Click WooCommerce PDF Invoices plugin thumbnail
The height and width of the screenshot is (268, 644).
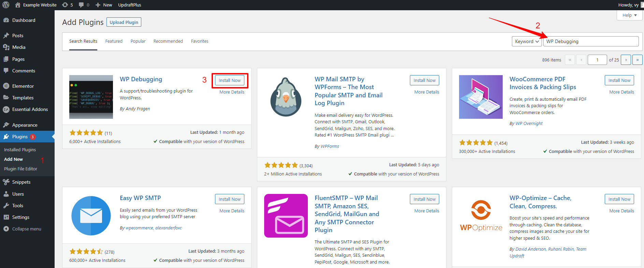(x=481, y=97)
